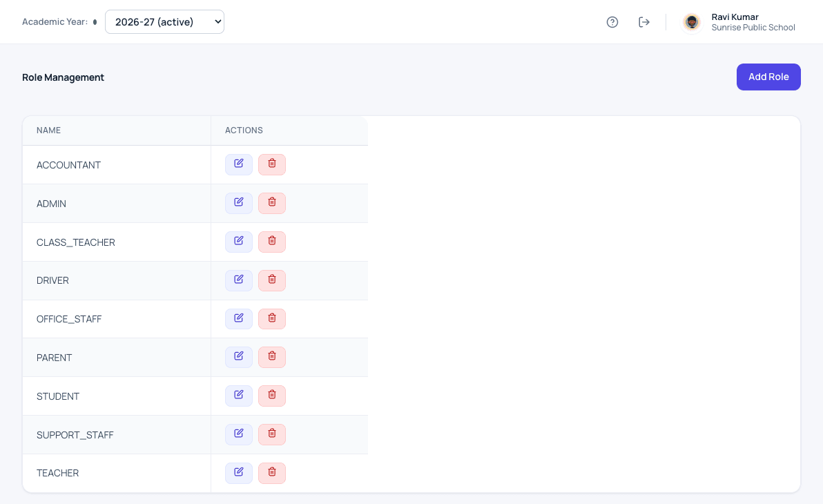The height and width of the screenshot is (504, 823).
Task: Select the DRIVER role name
Action: [x=52, y=280]
